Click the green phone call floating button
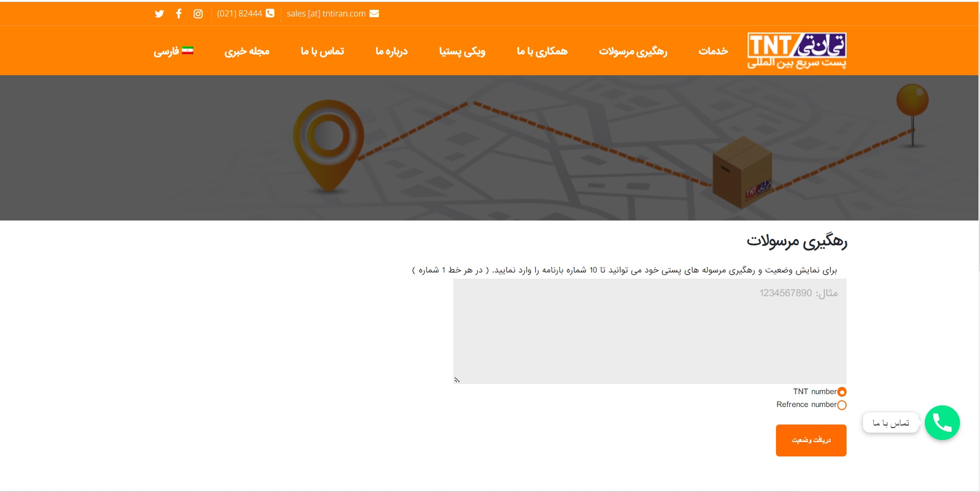Image resolution: width=980 pixels, height=492 pixels. 942,423
